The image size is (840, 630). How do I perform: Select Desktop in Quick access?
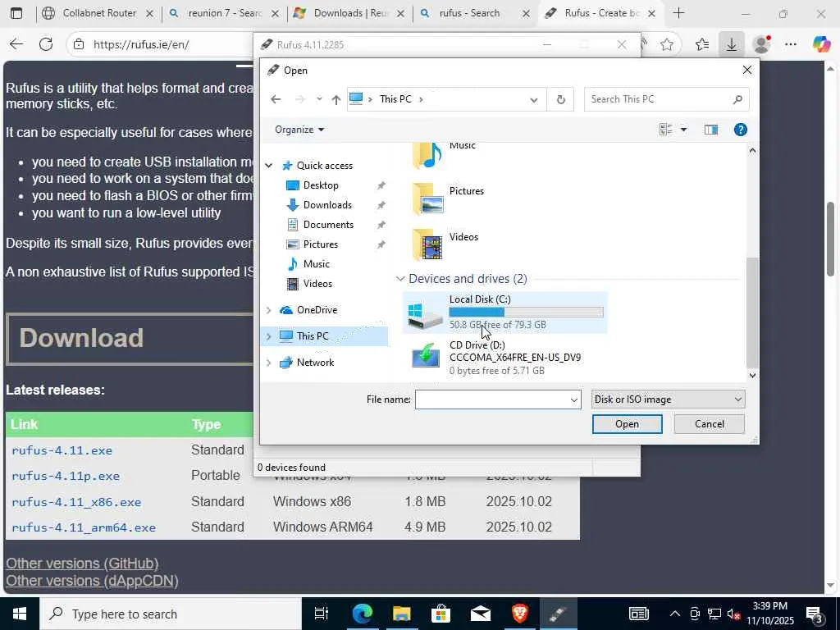point(321,185)
